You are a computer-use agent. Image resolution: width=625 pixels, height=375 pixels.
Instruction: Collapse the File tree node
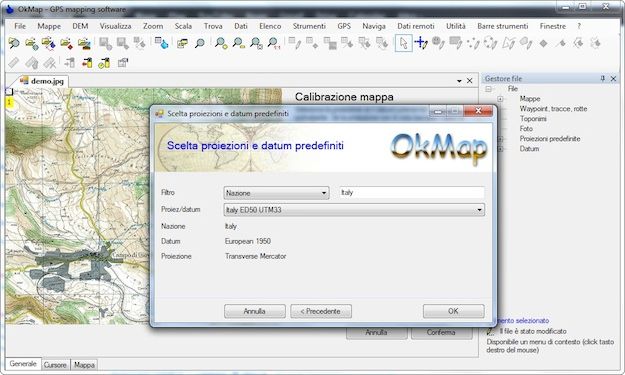point(488,89)
